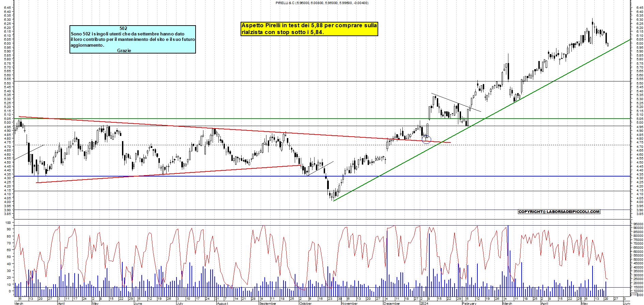Viewport: 644px width, 305px height.
Task: Click the blue circle marker on red trendline
Action: pos(427,139)
